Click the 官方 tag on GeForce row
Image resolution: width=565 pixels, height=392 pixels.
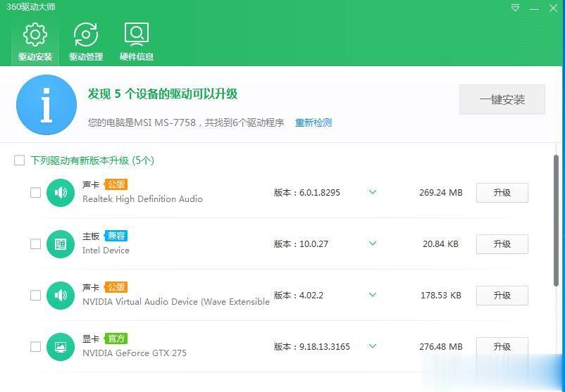tap(116, 339)
